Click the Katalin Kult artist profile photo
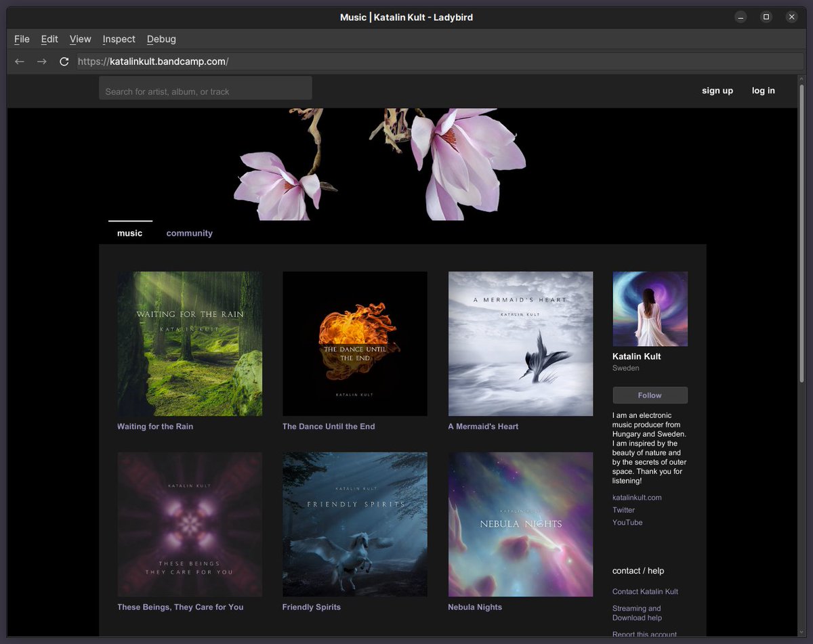The image size is (813, 644). tap(650, 309)
